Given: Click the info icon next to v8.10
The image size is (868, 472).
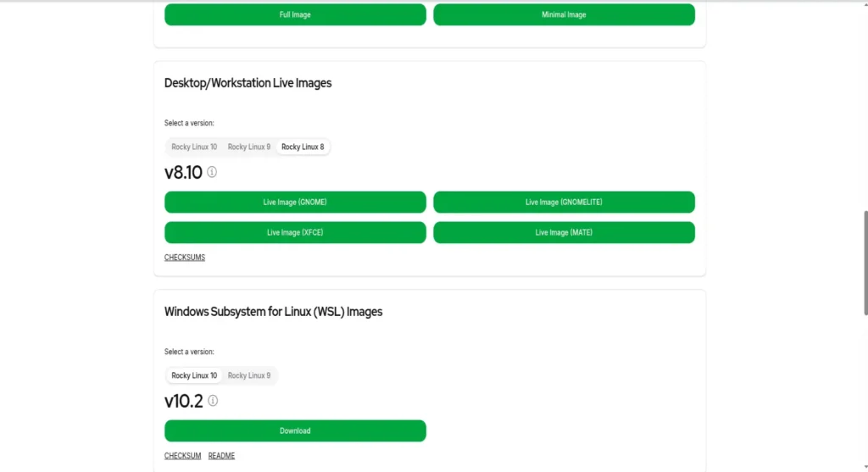Looking at the screenshot, I should point(212,172).
